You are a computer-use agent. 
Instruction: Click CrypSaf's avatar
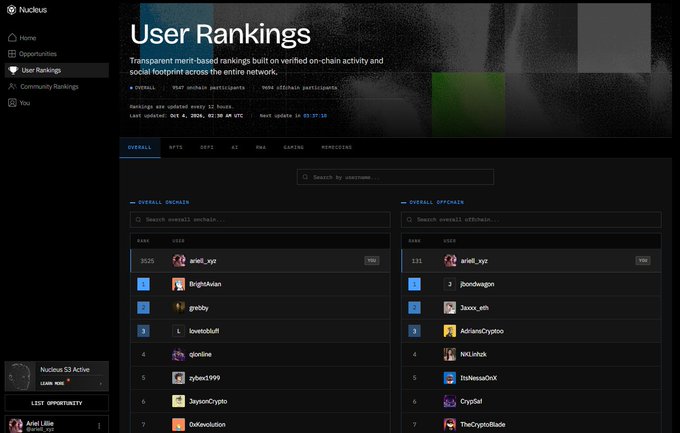tap(450, 401)
